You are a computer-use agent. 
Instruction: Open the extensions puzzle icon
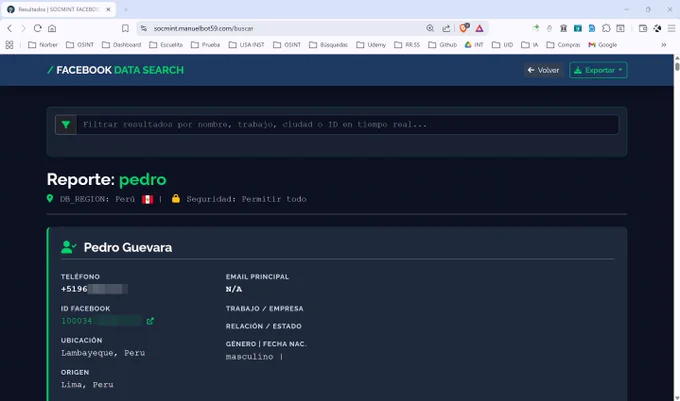tap(606, 28)
